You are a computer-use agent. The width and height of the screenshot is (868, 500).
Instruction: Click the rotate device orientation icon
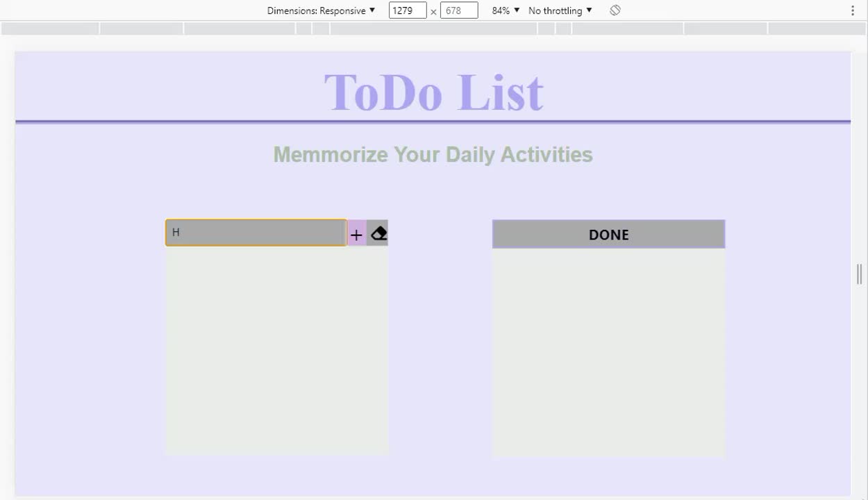click(615, 10)
